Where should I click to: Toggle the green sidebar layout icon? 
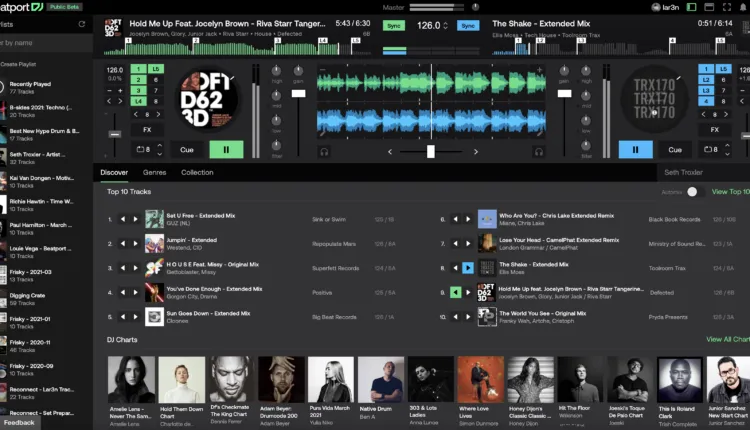(x=691, y=7)
